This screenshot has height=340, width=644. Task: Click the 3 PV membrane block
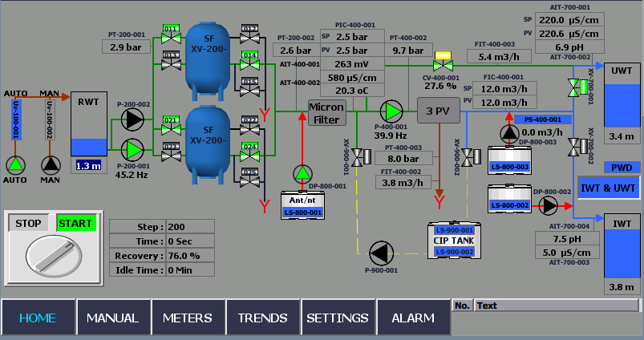click(x=438, y=111)
